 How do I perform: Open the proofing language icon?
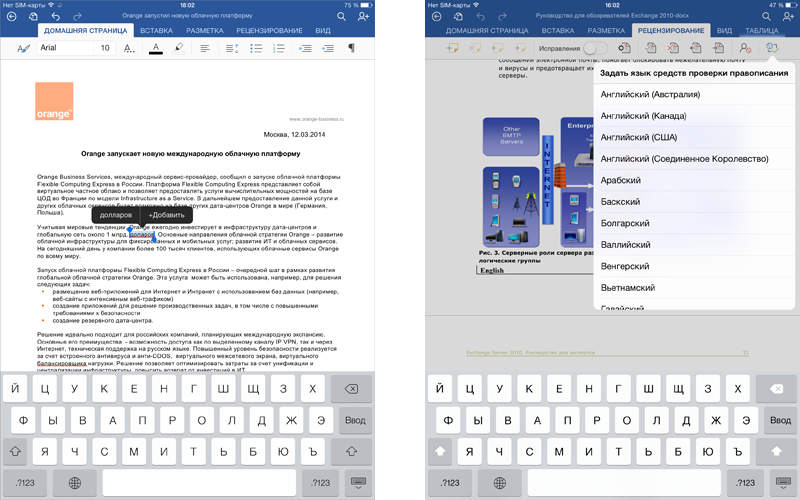click(771, 48)
